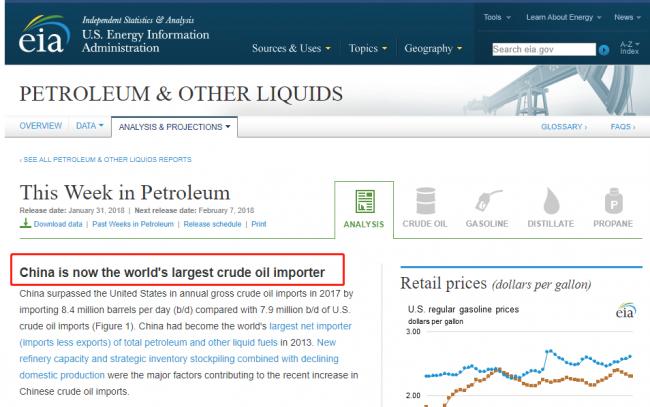This screenshot has height=407, width=650.
Task: Expand the Sources & Uses menu
Action: point(291,49)
